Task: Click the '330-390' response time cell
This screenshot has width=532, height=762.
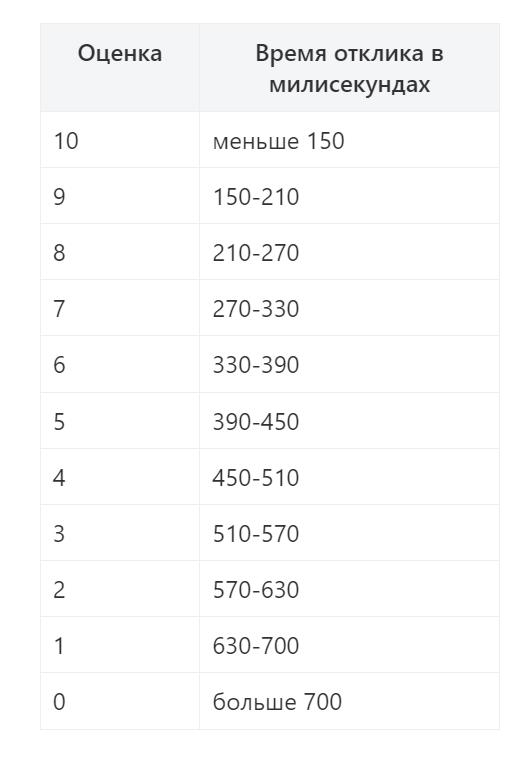Action: (x=349, y=364)
